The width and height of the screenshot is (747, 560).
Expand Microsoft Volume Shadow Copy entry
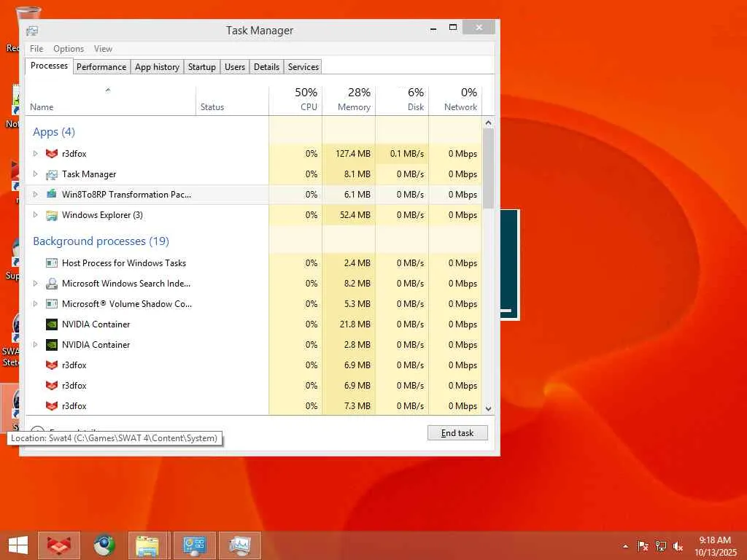35,304
